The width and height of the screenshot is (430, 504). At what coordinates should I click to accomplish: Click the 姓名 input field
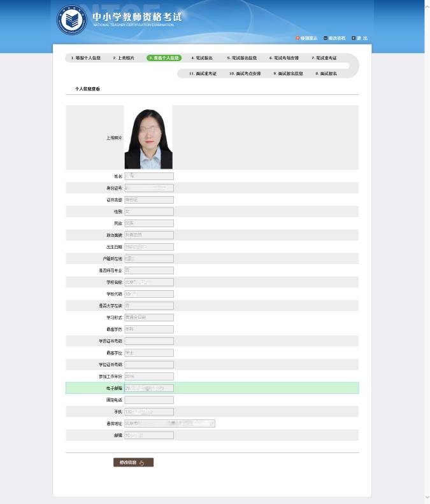tap(149, 176)
